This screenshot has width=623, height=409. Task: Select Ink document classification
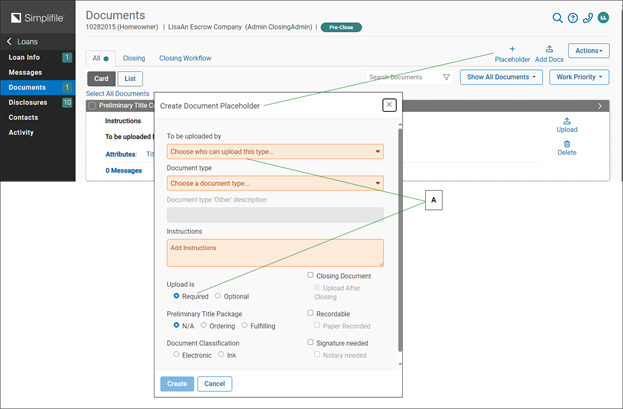coord(221,354)
